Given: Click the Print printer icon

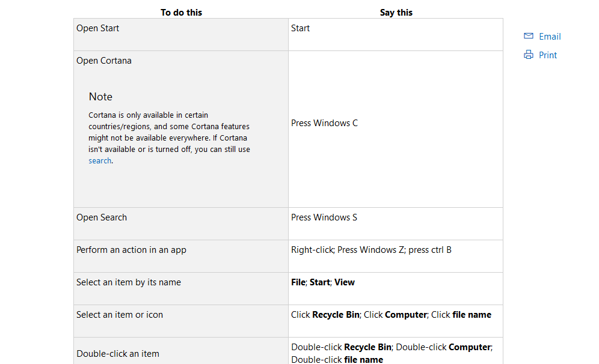Looking at the screenshot, I should 529,55.
